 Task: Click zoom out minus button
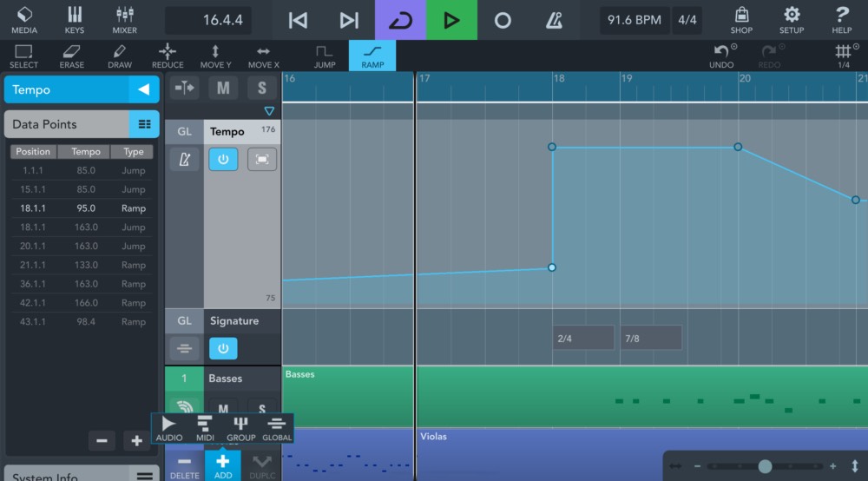pos(698,466)
